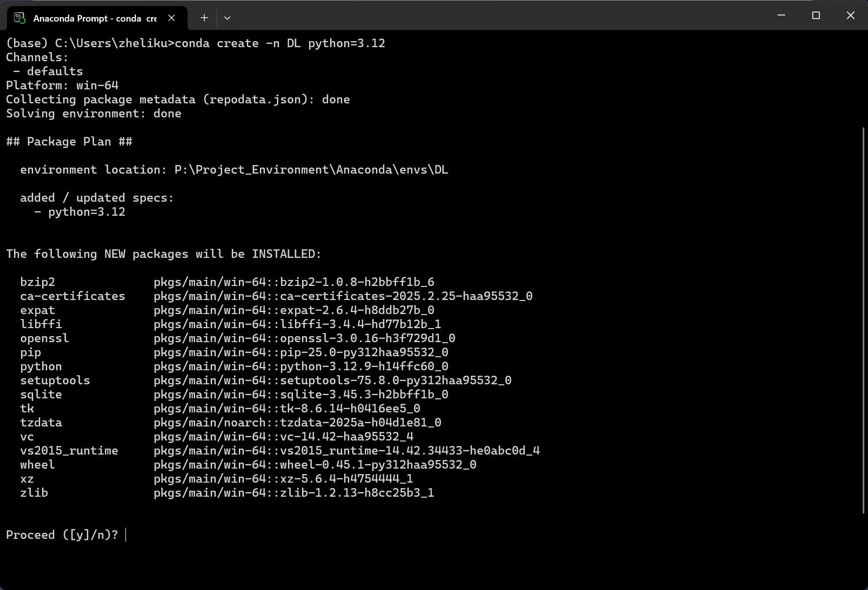Click tk-8.6.14-h0416ee5_0 build string

pyautogui.click(x=350, y=408)
